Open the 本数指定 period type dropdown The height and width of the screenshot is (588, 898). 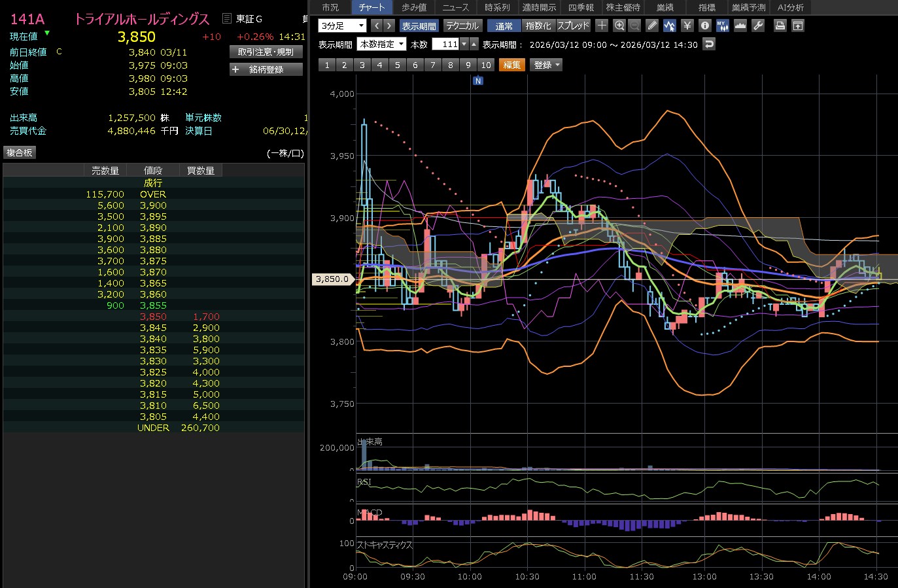coord(381,44)
